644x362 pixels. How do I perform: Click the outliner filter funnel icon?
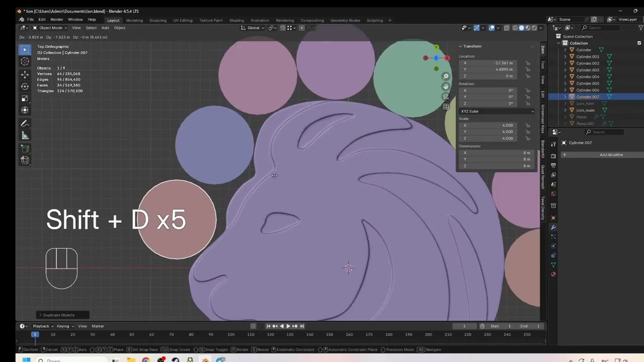point(641,28)
